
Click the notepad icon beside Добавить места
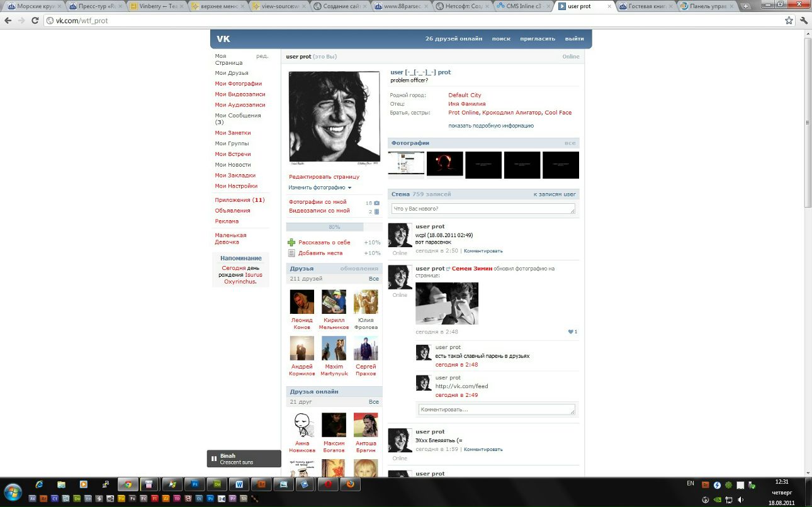pos(291,253)
